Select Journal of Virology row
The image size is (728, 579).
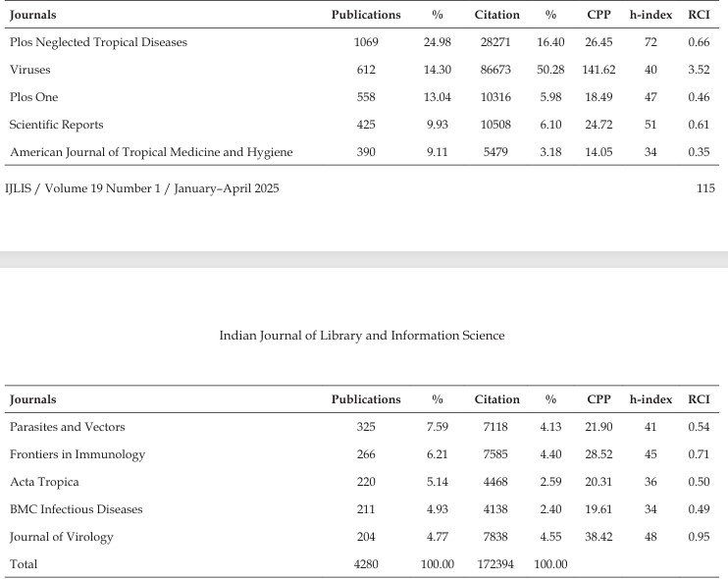pos(362,537)
